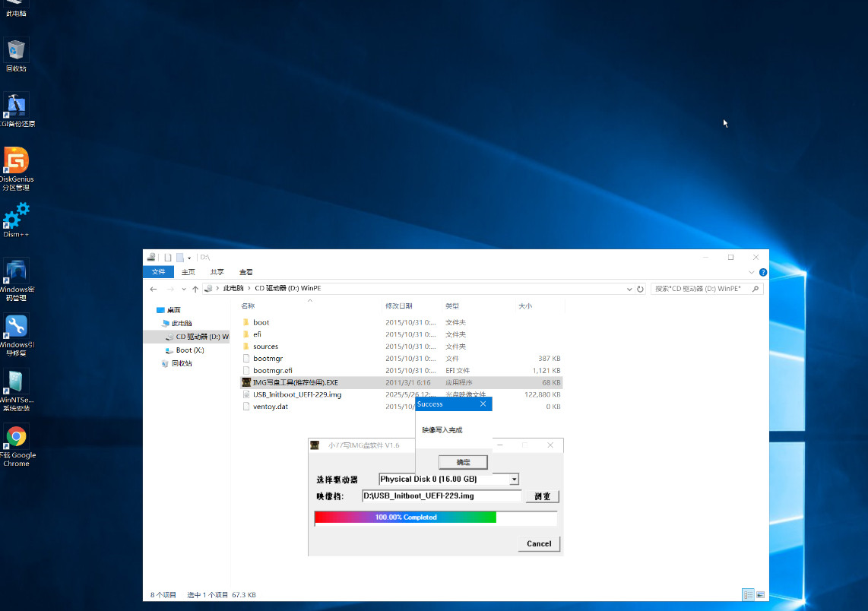
Task: Expand the recent locations dropdown arrow
Action: point(184,289)
